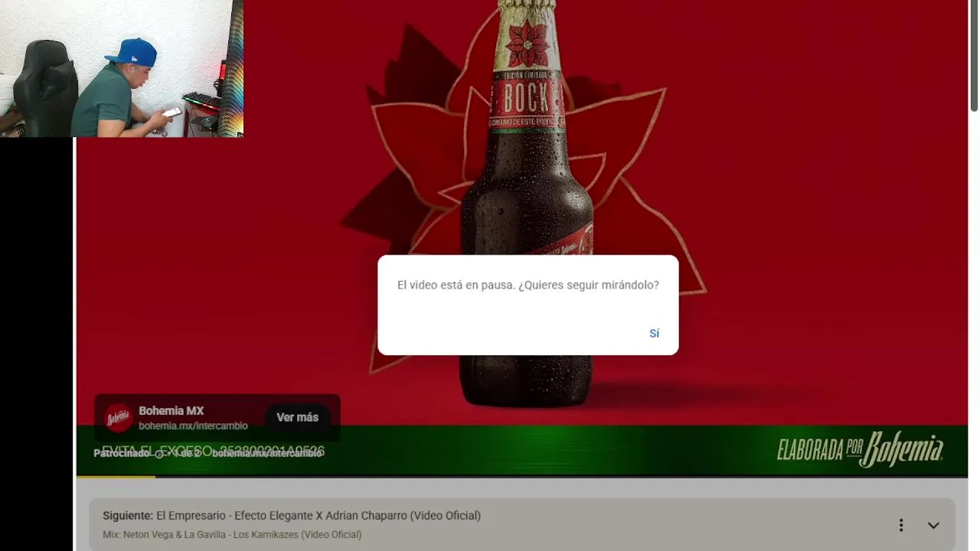
Task: Click Mix: Neton Vega & La Gavilla playlist name
Action: 232,535
